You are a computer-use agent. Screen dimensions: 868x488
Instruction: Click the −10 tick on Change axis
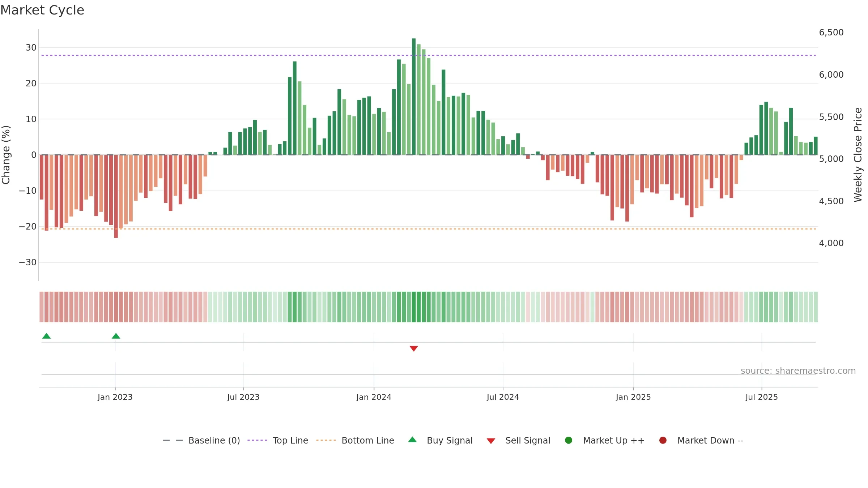pos(28,191)
